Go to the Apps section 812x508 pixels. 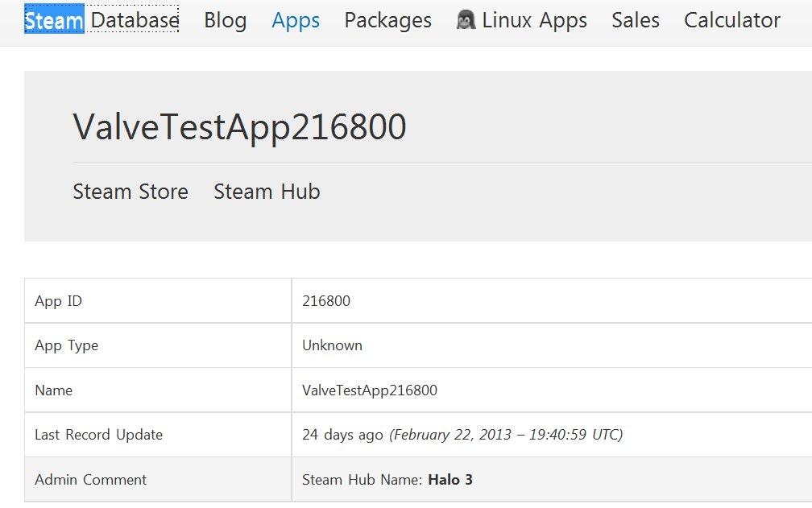tap(296, 21)
